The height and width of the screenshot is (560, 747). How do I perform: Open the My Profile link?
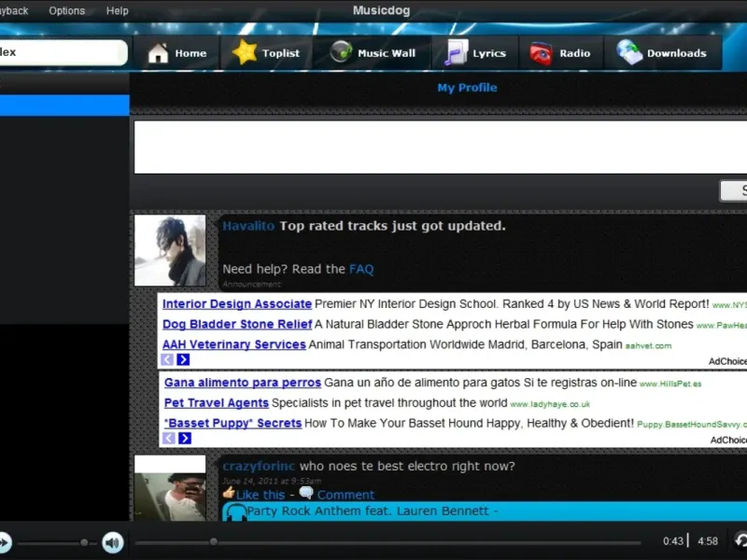click(467, 88)
